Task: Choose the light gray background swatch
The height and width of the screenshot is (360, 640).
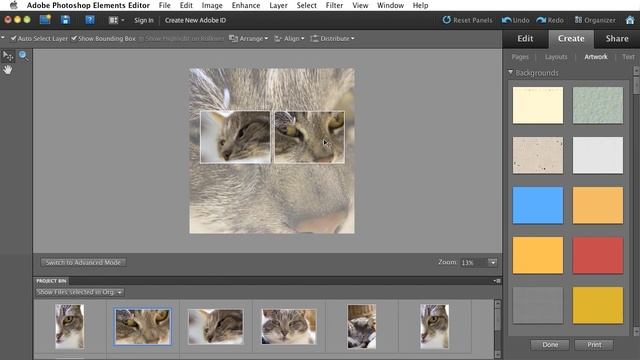Action: (x=598, y=155)
